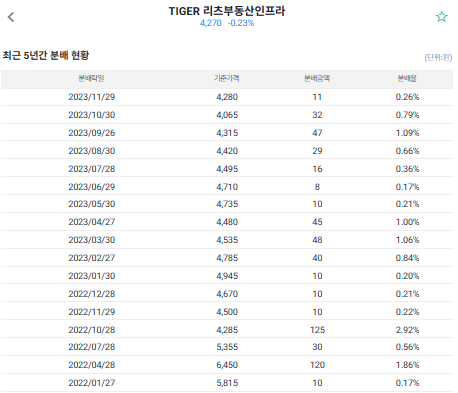Click base price 4,495
This screenshot has height=393, width=458.
(x=227, y=169)
